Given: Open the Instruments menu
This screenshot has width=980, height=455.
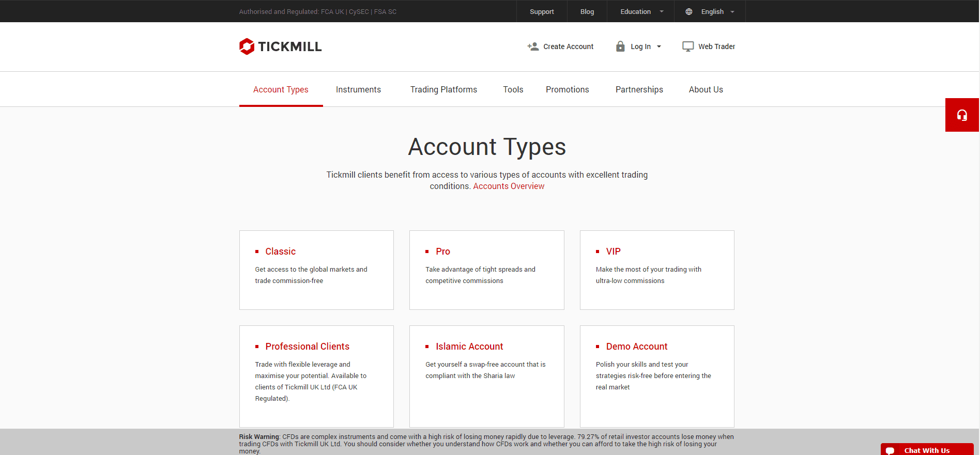Looking at the screenshot, I should coord(358,89).
